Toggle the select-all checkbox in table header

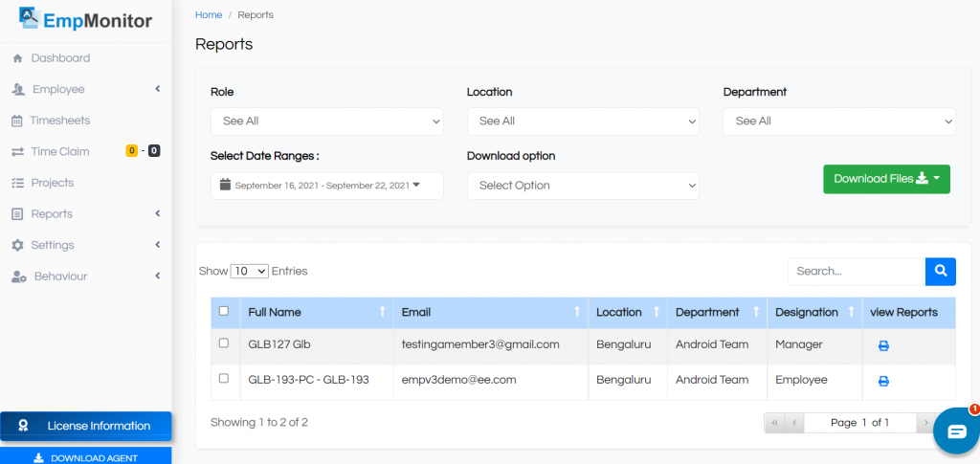[224, 311]
